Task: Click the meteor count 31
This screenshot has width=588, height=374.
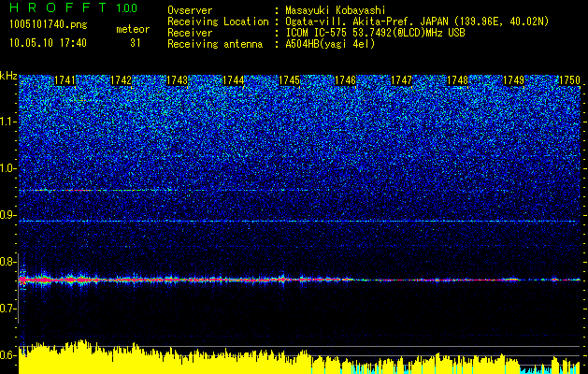Action: click(136, 43)
